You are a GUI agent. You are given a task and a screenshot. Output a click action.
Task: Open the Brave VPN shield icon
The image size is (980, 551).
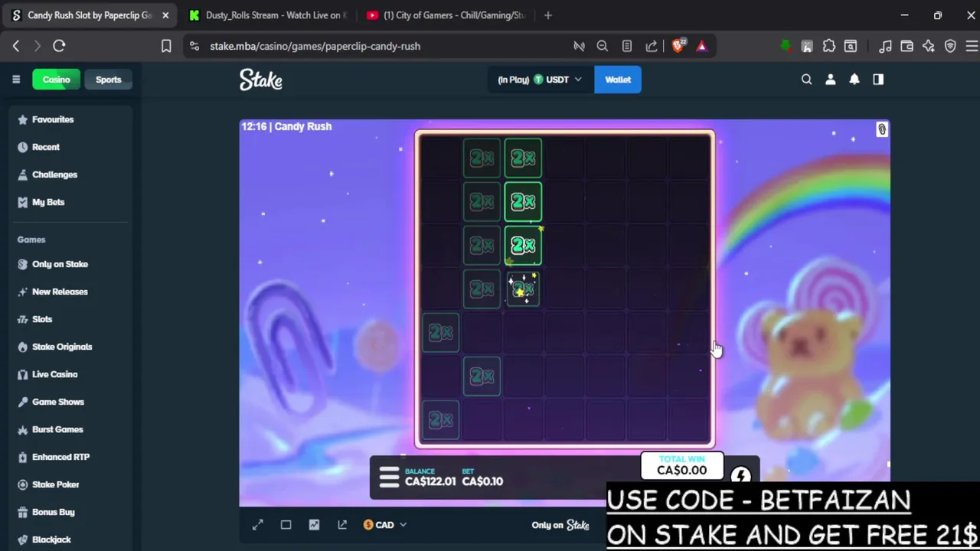coord(950,46)
